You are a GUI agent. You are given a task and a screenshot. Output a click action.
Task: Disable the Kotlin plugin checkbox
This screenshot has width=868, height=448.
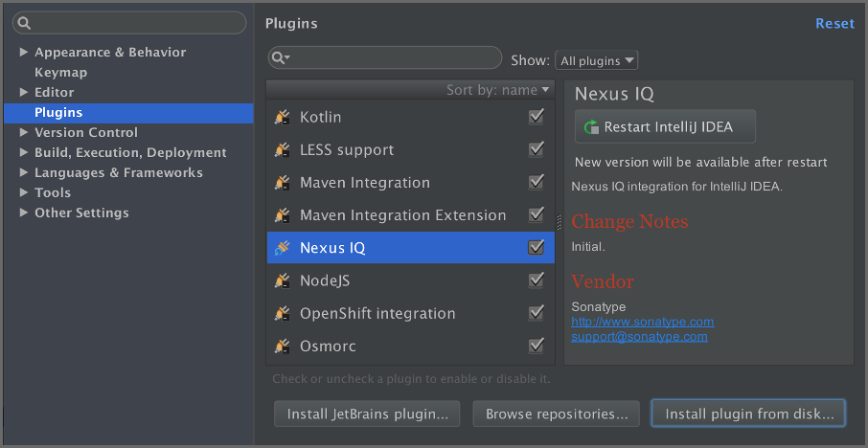tap(536, 117)
